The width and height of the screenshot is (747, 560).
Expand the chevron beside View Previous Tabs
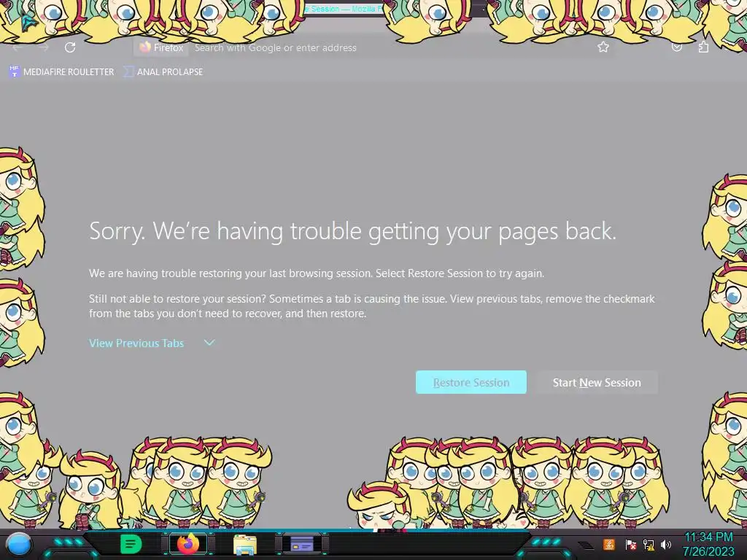pos(209,343)
